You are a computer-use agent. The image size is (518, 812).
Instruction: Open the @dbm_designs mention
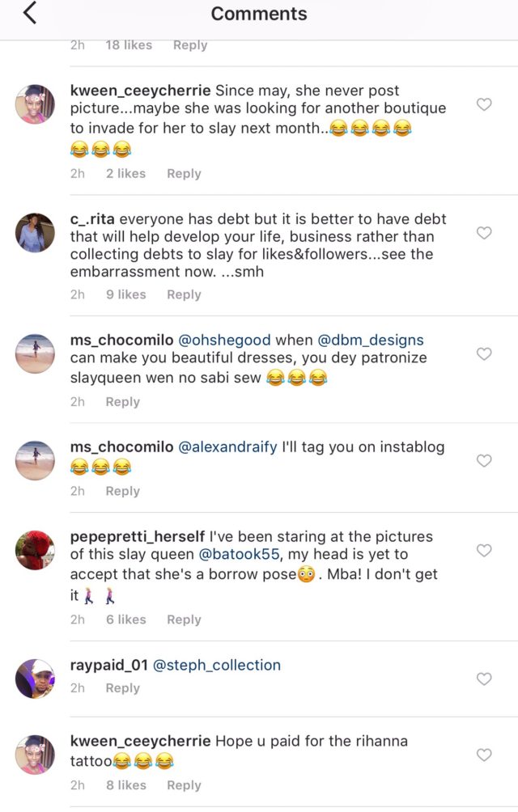click(371, 340)
